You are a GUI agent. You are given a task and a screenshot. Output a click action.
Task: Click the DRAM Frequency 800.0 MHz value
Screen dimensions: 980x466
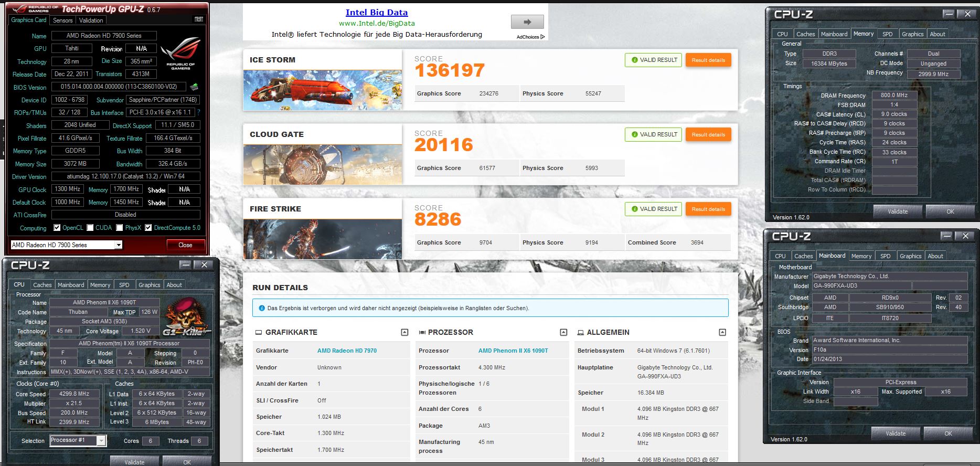[x=894, y=96]
